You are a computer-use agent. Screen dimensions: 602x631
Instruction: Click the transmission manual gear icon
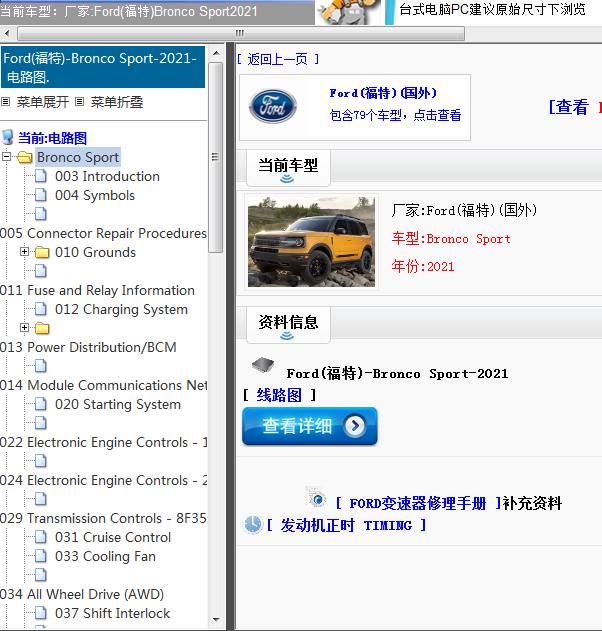316,497
